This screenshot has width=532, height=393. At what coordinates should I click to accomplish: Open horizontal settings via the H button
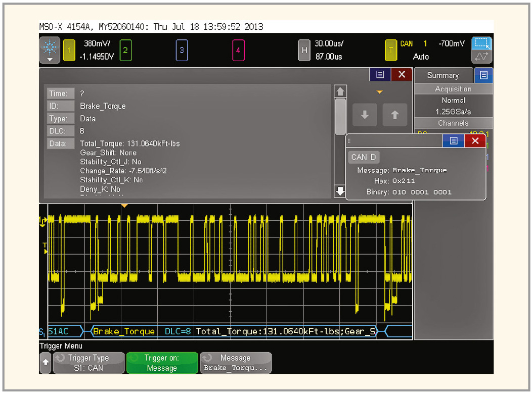tap(304, 50)
